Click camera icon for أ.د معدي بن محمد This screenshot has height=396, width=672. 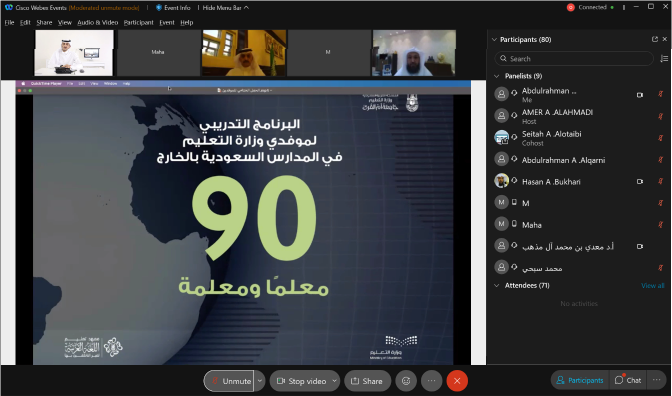[640, 246]
